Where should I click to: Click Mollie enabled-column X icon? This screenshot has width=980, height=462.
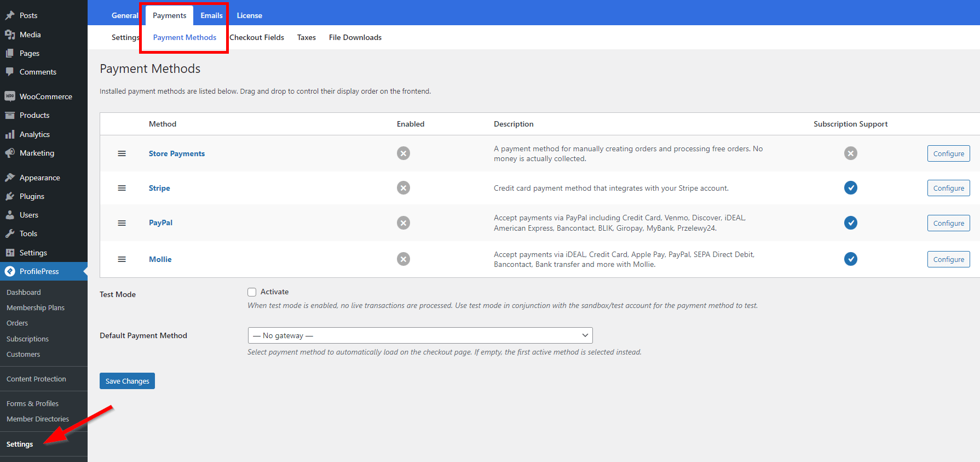coord(403,259)
